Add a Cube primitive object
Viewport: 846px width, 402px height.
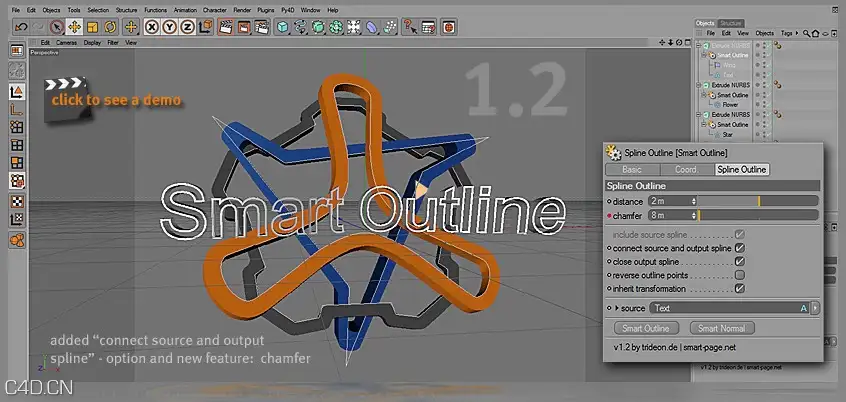282,26
